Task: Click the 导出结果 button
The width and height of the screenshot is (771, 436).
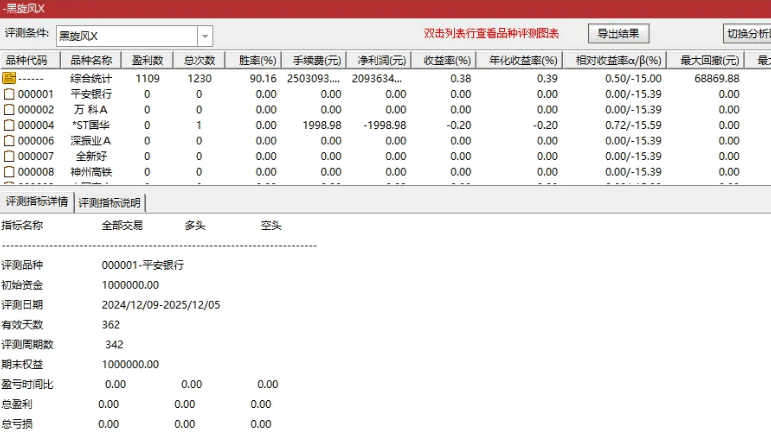Action: pos(618,33)
